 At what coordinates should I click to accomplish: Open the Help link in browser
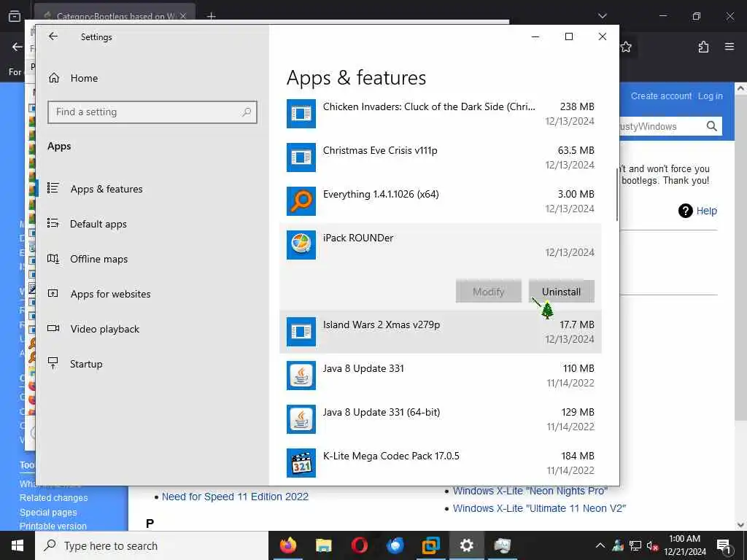point(706,211)
